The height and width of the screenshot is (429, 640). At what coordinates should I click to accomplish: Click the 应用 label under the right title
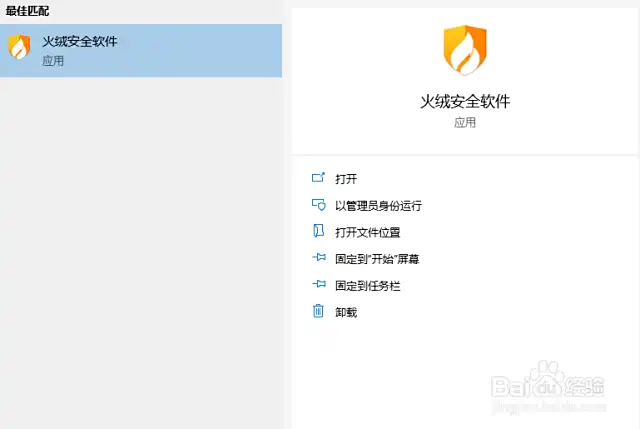464,122
